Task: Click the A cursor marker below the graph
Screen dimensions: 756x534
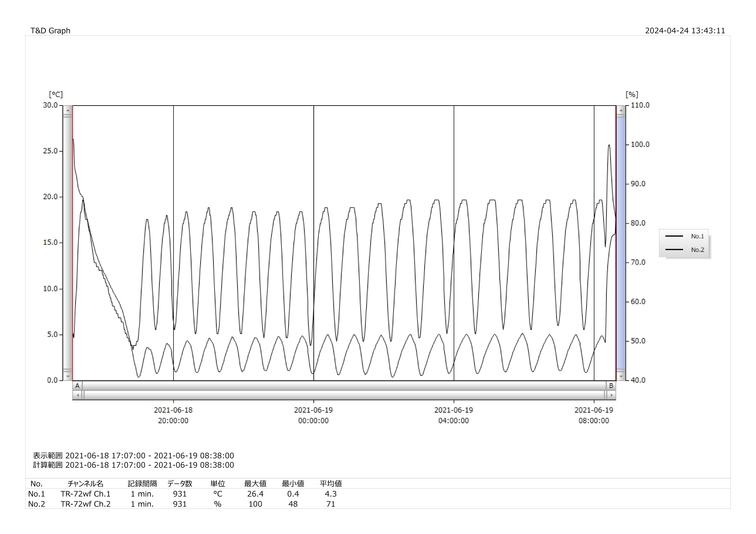Action: coord(77,386)
